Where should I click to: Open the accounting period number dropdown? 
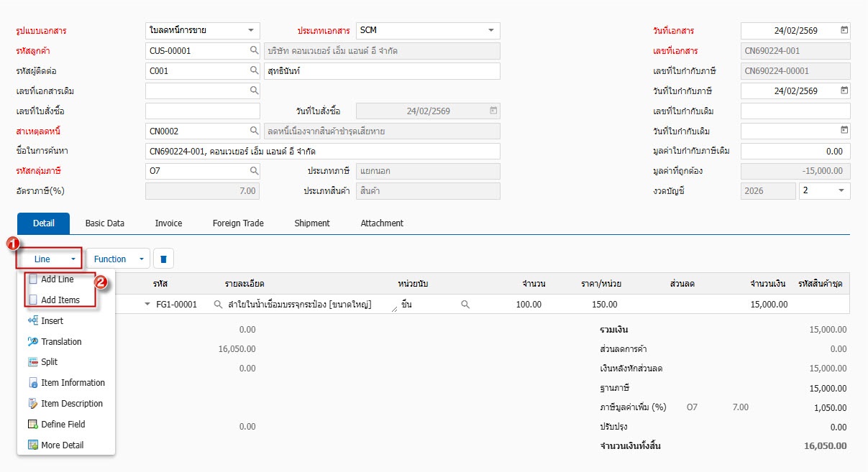pyautogui.click(x=841, y=191)
